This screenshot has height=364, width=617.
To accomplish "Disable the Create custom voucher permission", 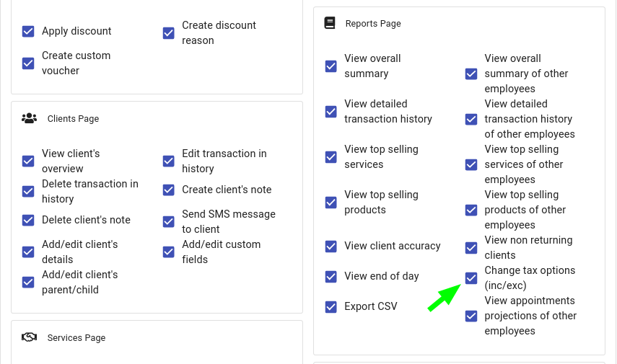I will [28, 63].
